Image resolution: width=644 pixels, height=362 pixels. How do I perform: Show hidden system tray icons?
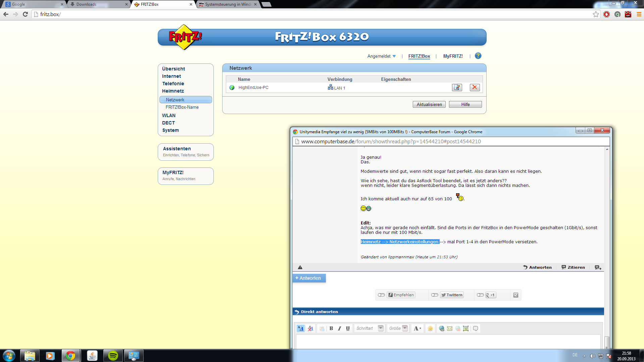point(584,356)
